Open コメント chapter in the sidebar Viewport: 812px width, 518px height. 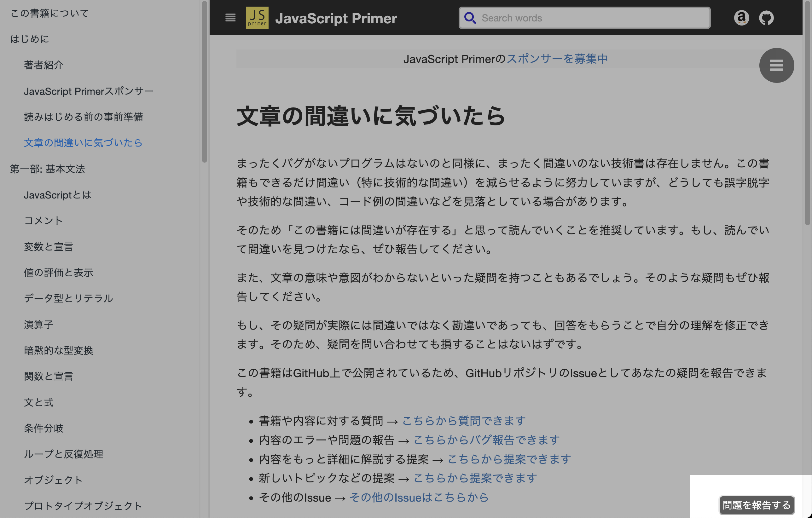[43, 221]
